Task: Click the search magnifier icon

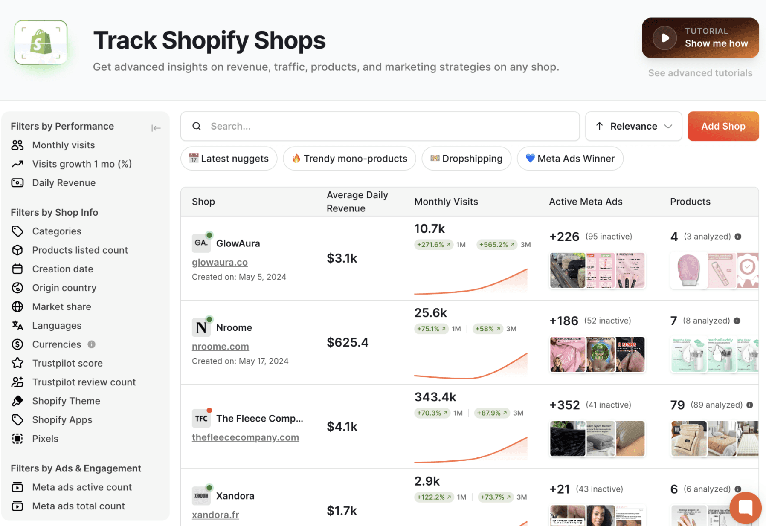Action: pos(197,126)
